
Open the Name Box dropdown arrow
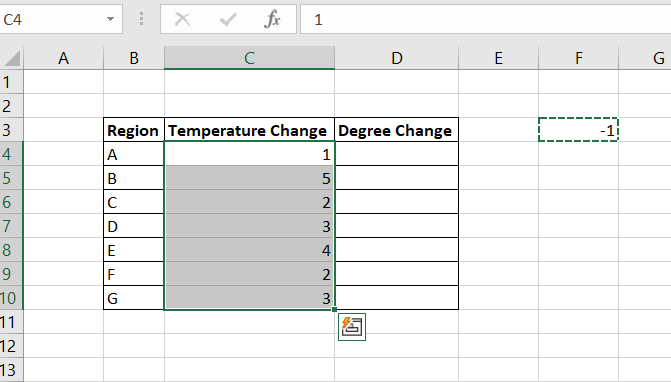pyautogui.click(x=110, y=19)
